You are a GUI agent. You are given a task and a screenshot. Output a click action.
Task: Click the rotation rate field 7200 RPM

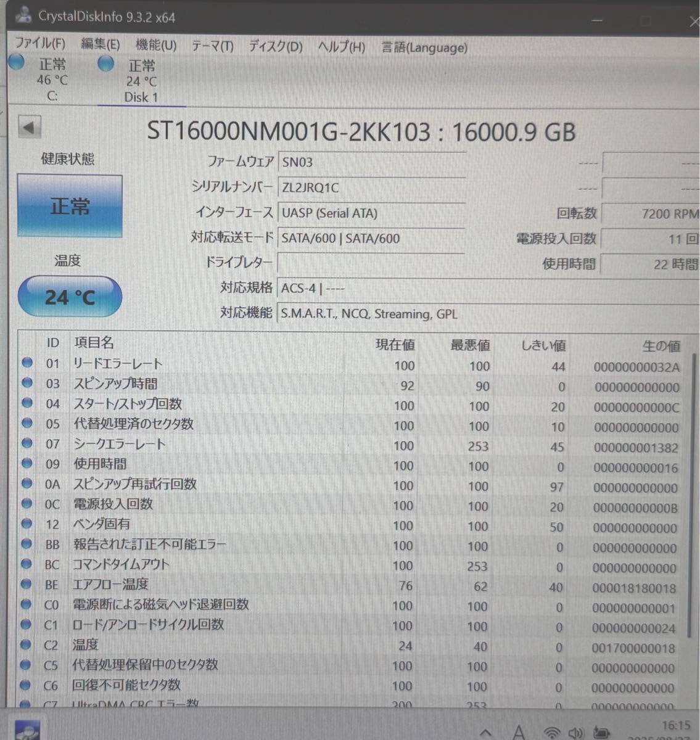(x=650, y=214)
